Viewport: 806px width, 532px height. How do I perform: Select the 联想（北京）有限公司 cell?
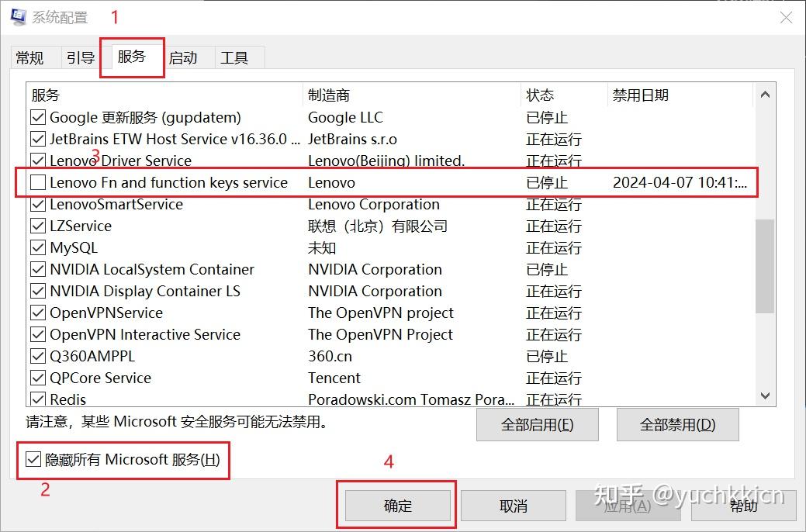click(378, 226)
